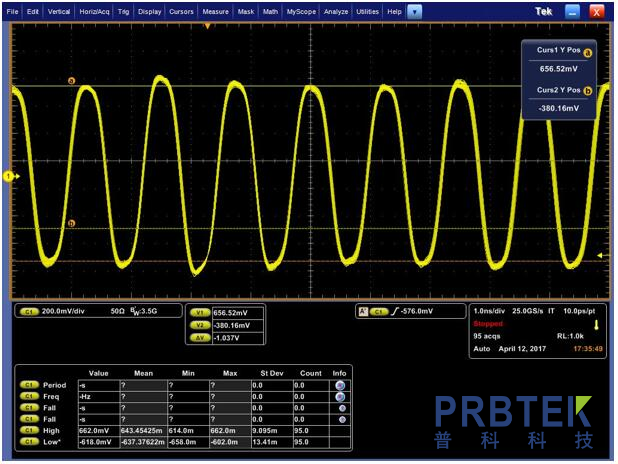Click the C1 badge beside 200.0mV/div
Screen dimensions: 618x464
29,311
